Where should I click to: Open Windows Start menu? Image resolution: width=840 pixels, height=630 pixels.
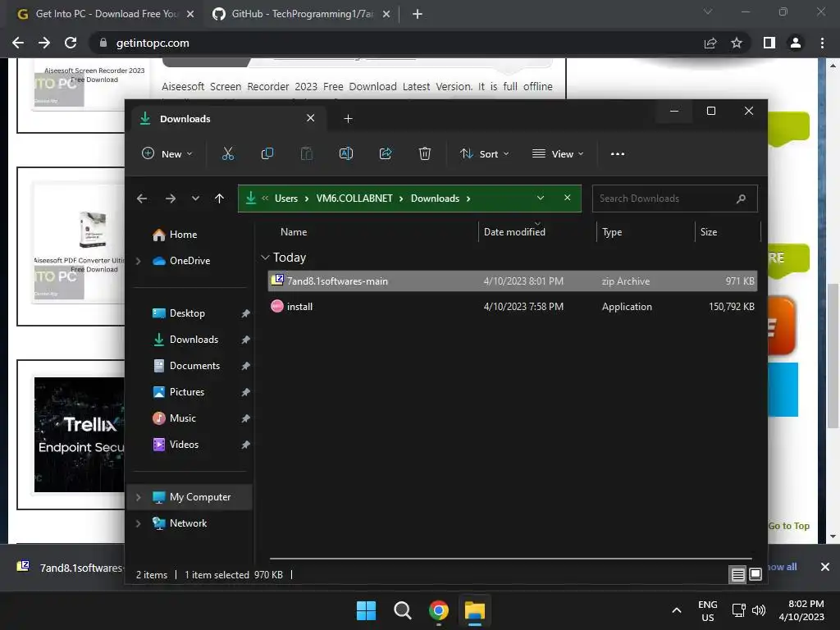point(367,610)
